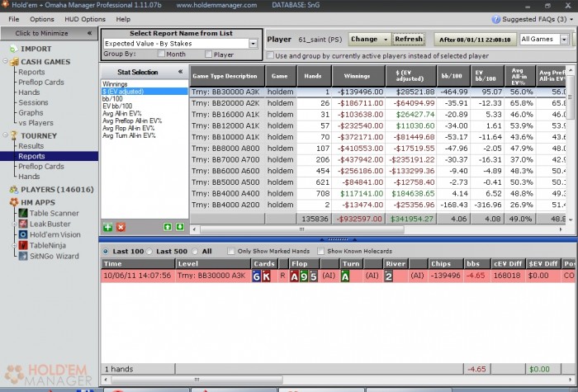The image size is (578, 392).
Task: Collapse the Cash Games tree node
Action: point(6,61)
